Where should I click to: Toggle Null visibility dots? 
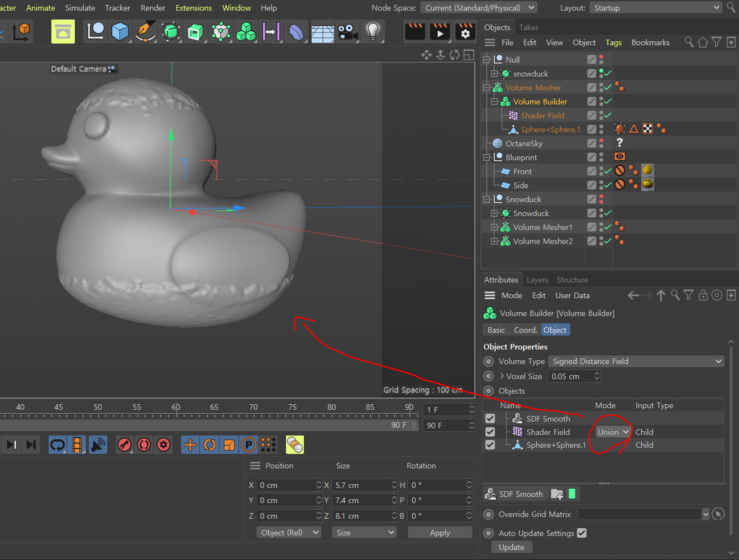coord(602,59)
